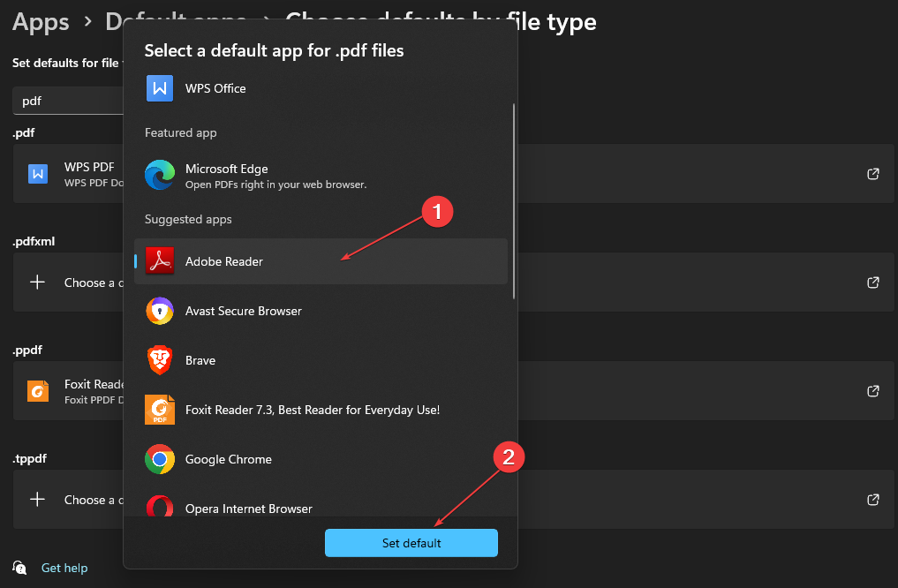898x588 pixels.
Task: Choose the Google Chrome icon
Action: pyautogui.click(x=160, y=459)
